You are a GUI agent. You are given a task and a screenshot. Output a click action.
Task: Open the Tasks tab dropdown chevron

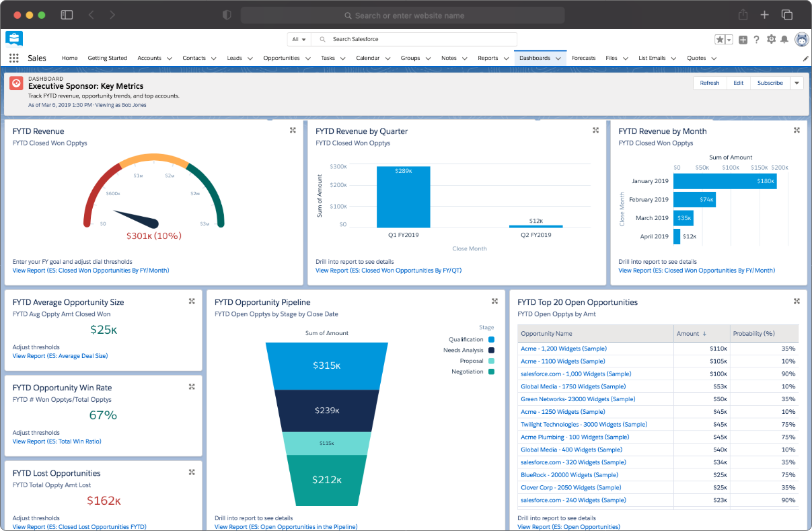coord(342,59)
